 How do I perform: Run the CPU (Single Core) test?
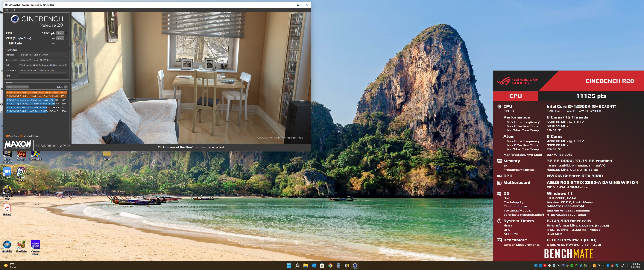pos(60,38)
